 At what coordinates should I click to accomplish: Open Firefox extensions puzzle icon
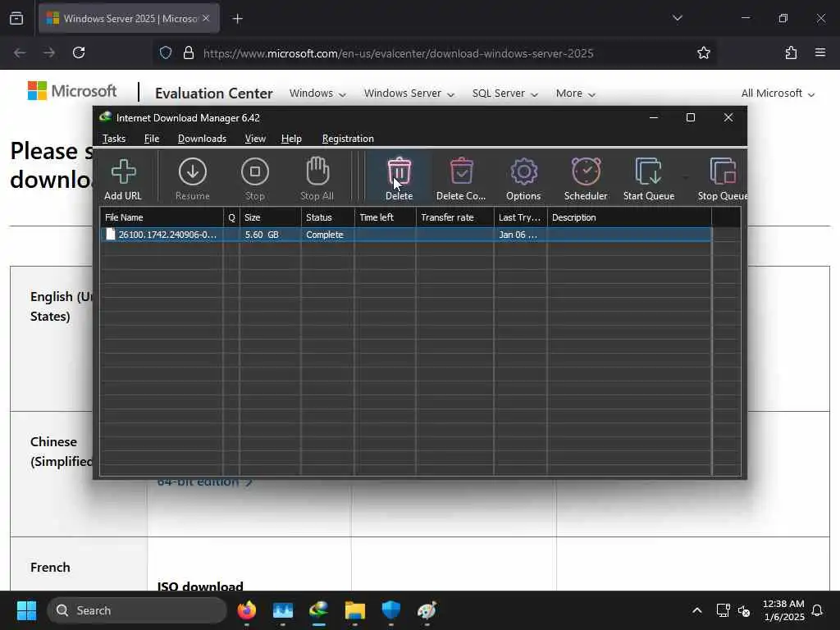[791, 52]
